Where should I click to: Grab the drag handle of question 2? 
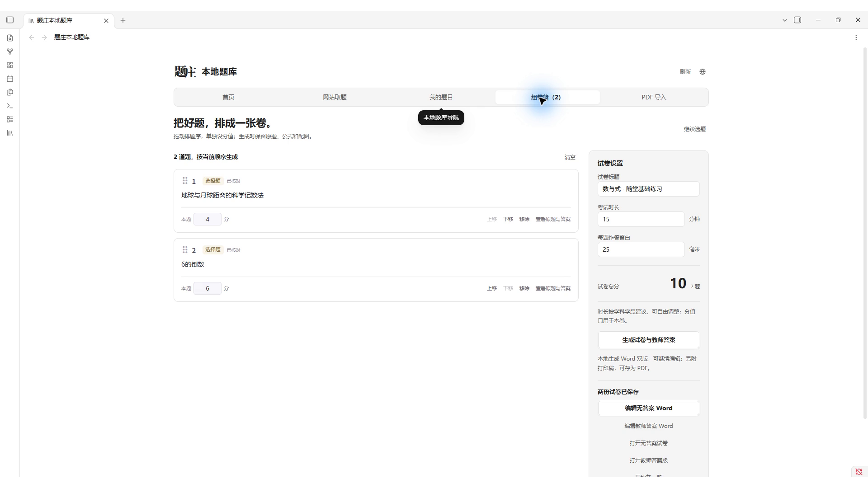[x=185, y=250]
